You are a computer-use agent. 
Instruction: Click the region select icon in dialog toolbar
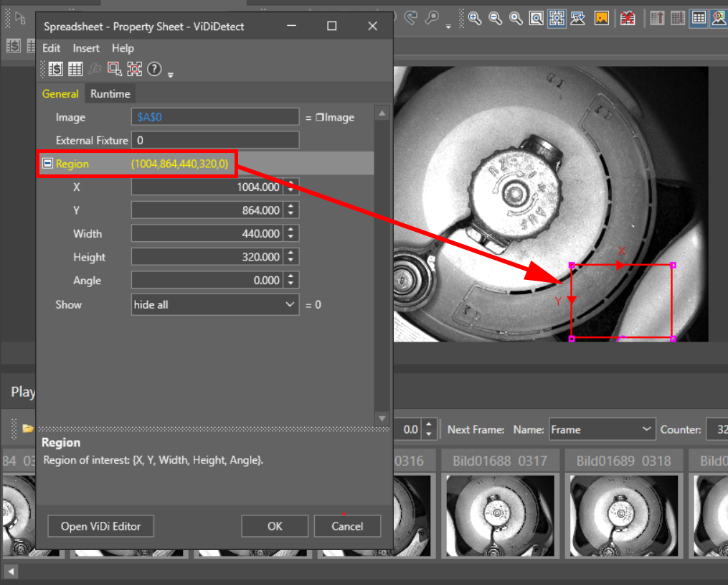click(x=114, y=69)
